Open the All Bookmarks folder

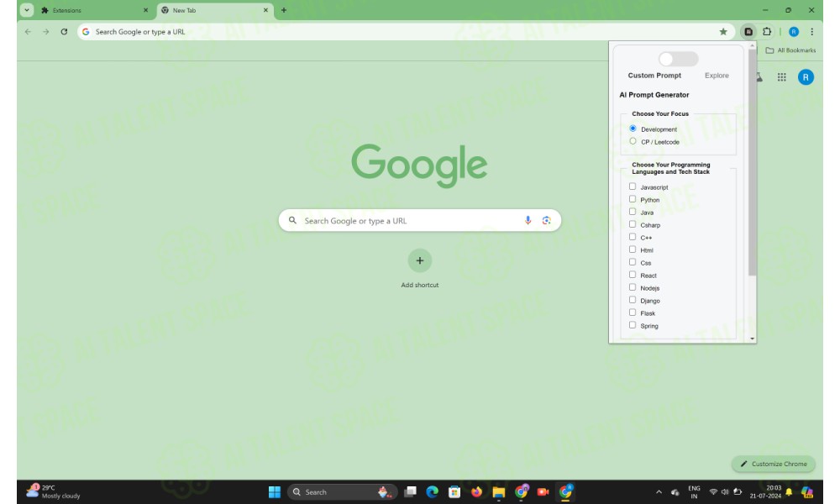click(790, 50)
